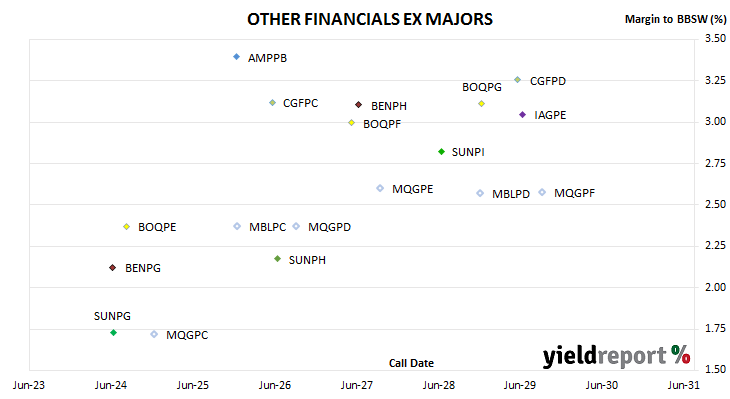Select the Call Date axis title
This screenshot has width=730, height=399.
pyautogui.click(x=411, y=363)
